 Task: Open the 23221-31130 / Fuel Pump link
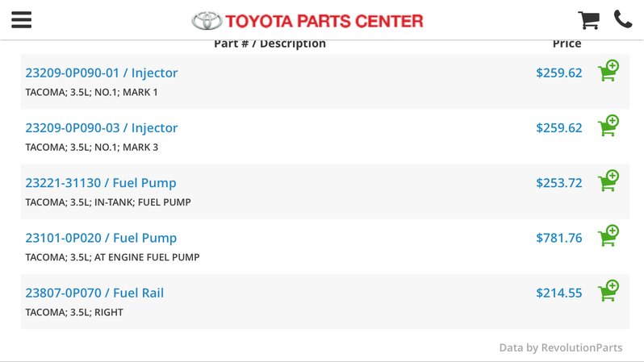coord(101,183)
